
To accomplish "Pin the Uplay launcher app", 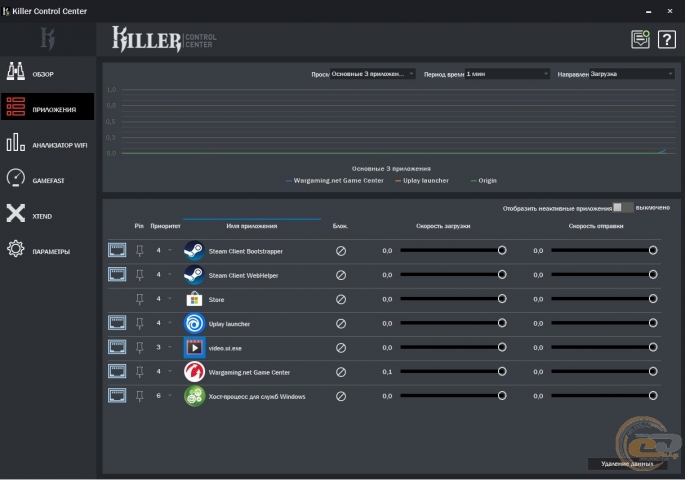I will 139,324.
